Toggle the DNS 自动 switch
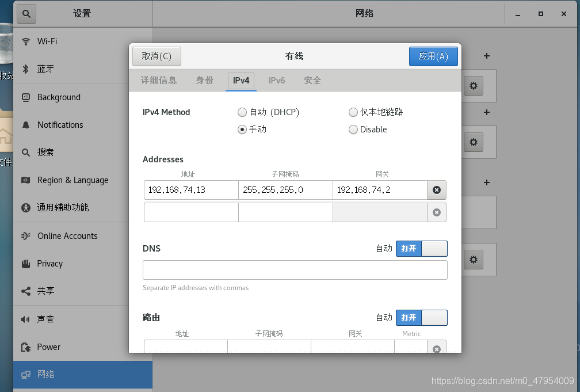The width and height of the screenshot is (580, 392). coord(422,248)
